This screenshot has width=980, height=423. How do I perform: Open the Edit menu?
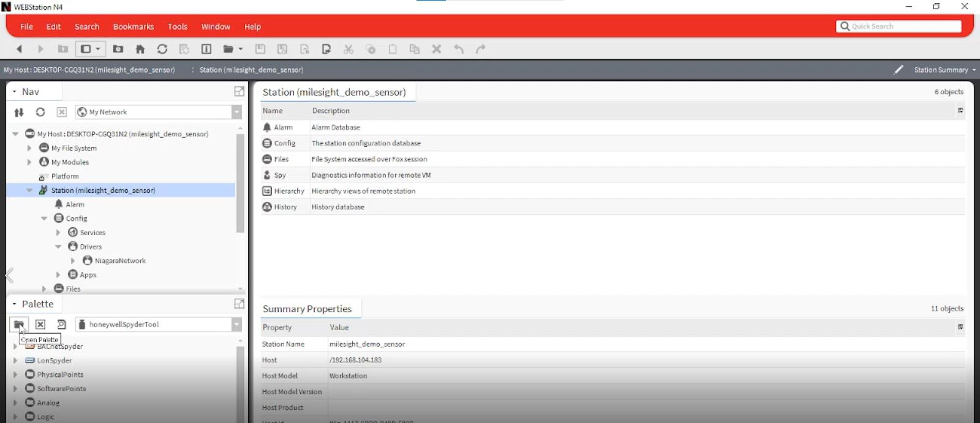tap(53, 27)
